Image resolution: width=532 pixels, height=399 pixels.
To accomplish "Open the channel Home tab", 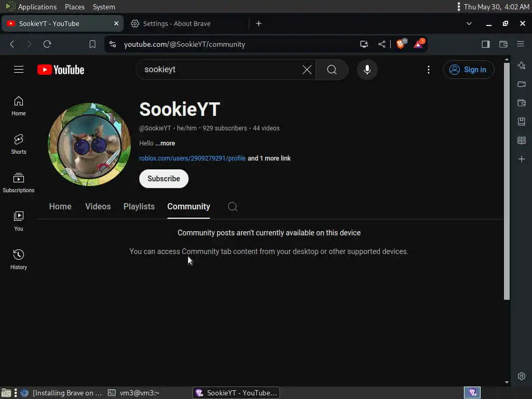I will click(x=60, y=206).
